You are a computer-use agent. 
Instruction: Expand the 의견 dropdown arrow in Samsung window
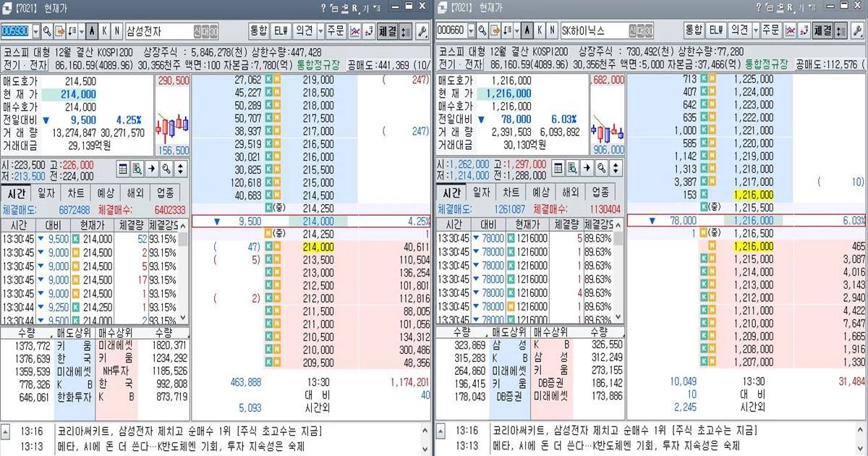(x=320, y=31)
